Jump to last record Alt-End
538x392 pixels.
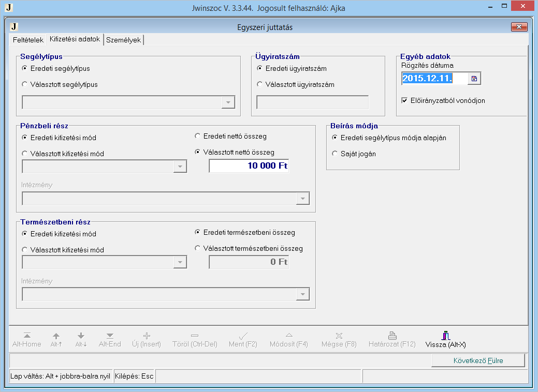[x=110, y=340]
